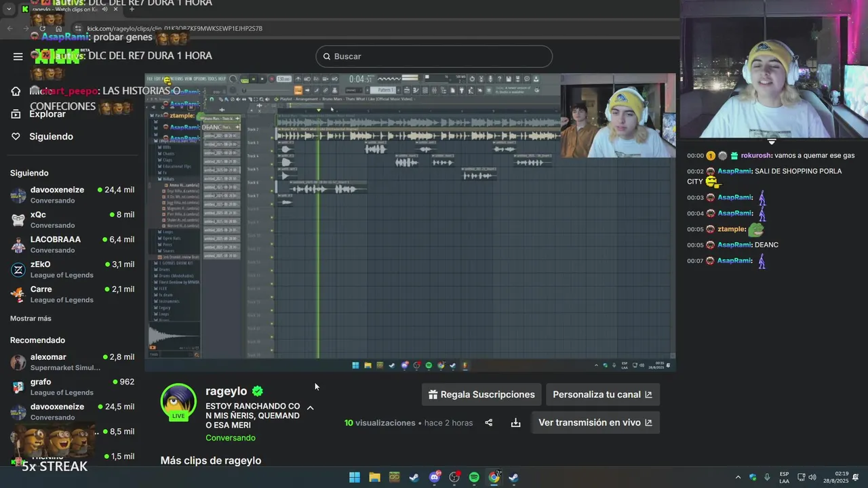Go back with browser back arrow
868x488 pixels.
click(x=9, y=28)
